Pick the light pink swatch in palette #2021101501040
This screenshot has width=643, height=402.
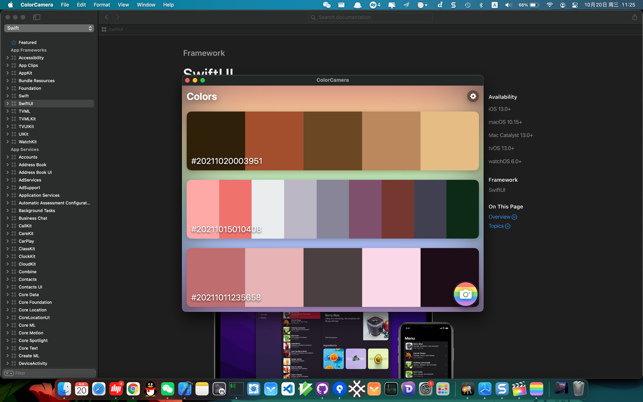[x=203, y=209]
